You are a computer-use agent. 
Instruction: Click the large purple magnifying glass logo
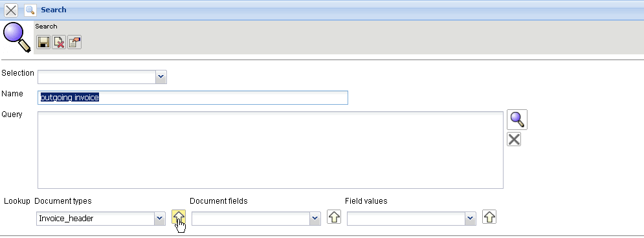pos(17,38)
